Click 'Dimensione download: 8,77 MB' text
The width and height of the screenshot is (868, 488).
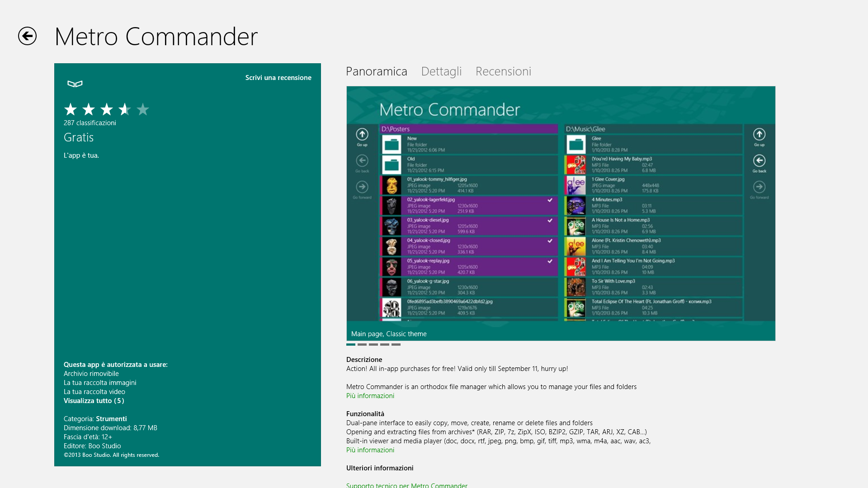pos(110,428)
